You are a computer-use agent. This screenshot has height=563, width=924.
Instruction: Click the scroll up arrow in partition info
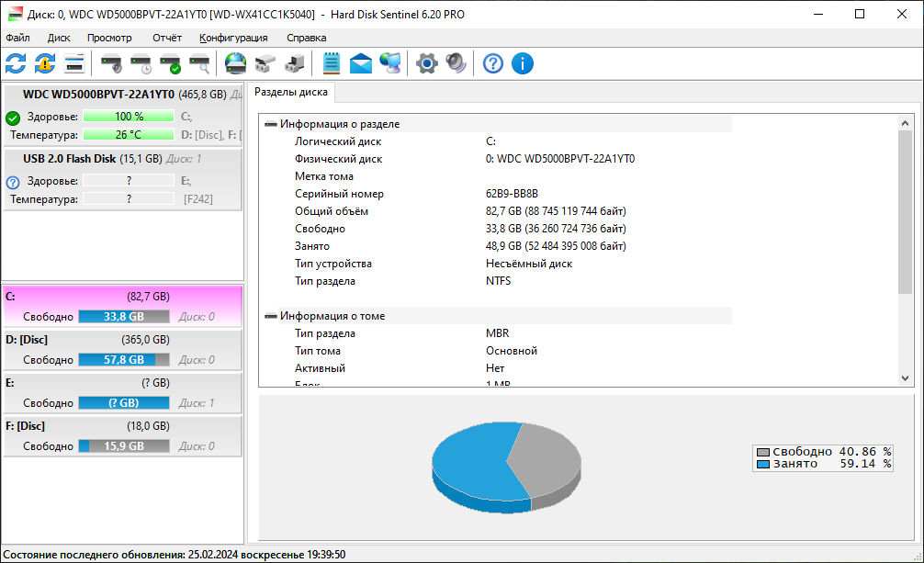coord(905,123)
